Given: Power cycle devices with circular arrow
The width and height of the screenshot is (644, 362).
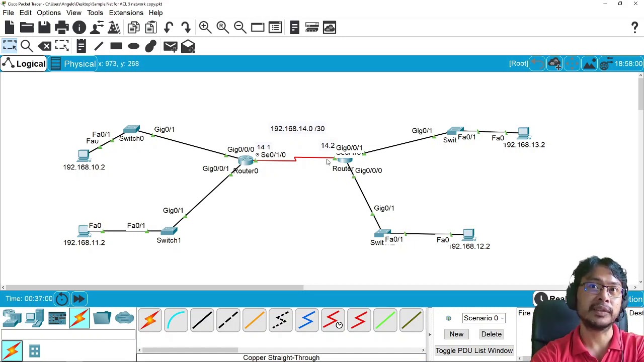Looking at the screenshot, I should point(61,299).
